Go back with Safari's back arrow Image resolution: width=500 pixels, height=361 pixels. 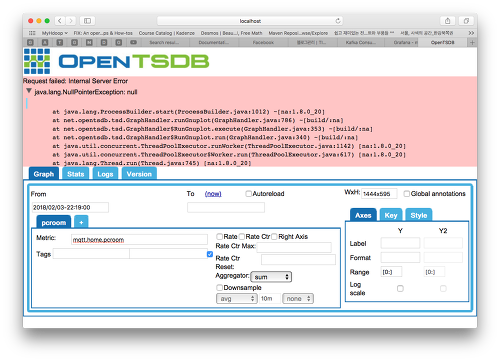click(x=60, y=21)
